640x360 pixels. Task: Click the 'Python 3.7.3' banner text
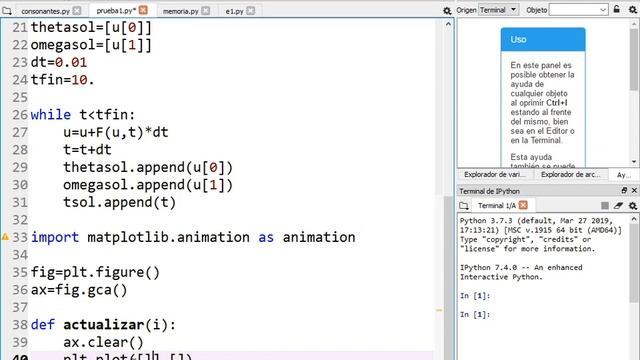(x=486, y=221)
